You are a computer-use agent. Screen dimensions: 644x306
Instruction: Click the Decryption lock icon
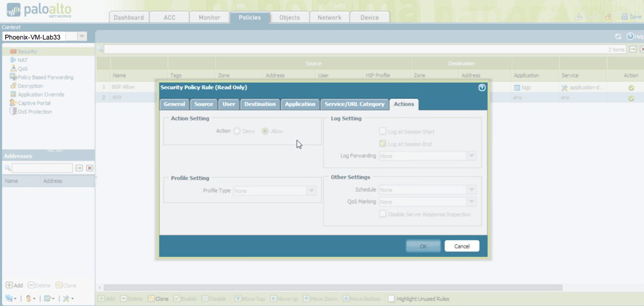[13, 86]
